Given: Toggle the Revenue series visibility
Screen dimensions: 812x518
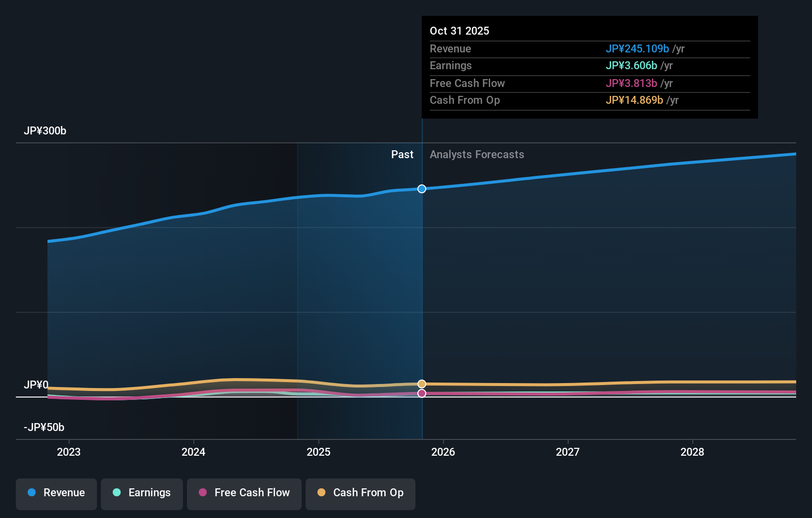Looking at the screenshot, I should pos(56,493).
